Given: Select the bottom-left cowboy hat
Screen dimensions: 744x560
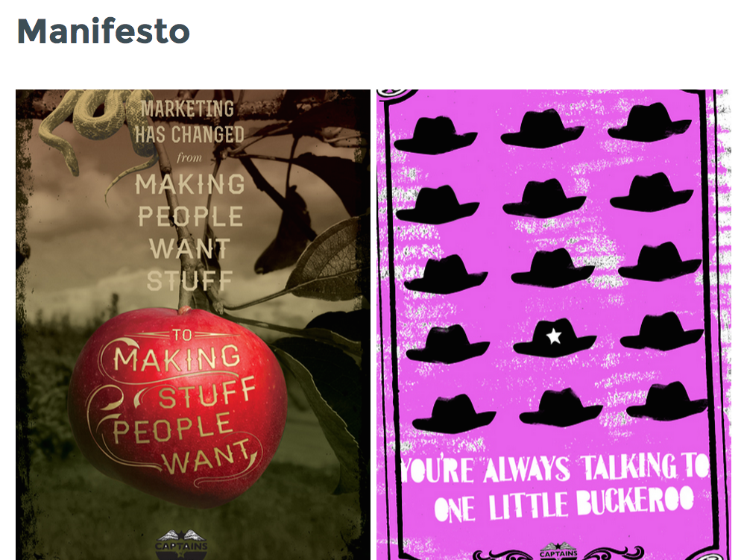Looking at the screenshot, I should 453,414.
